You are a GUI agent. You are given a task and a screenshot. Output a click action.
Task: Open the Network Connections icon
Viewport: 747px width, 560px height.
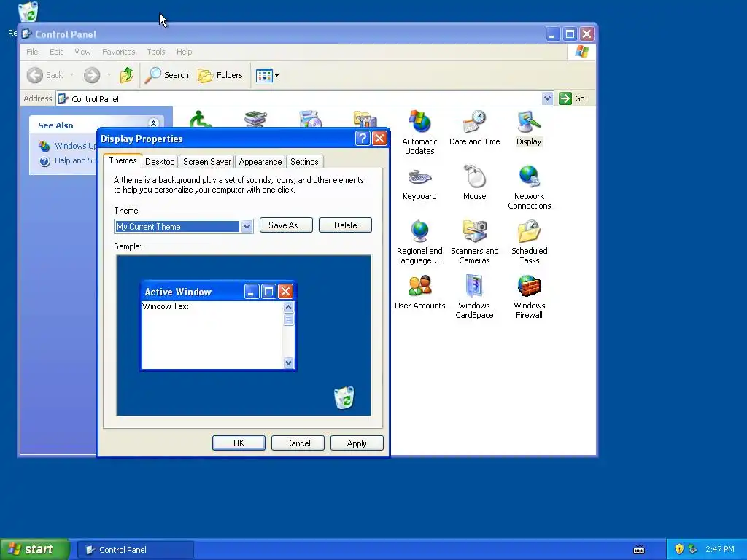[x=530, y=187]
